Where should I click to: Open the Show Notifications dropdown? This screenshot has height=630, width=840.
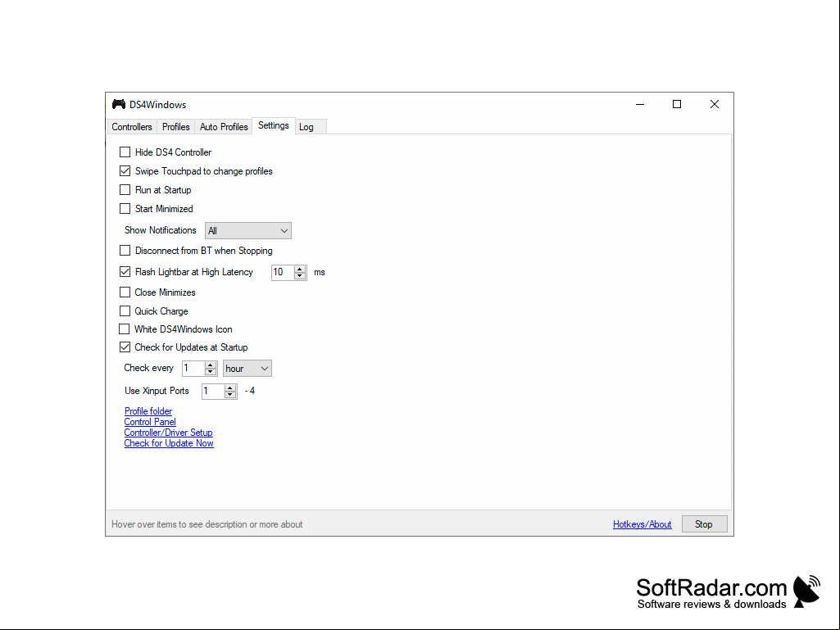[248, 231]
